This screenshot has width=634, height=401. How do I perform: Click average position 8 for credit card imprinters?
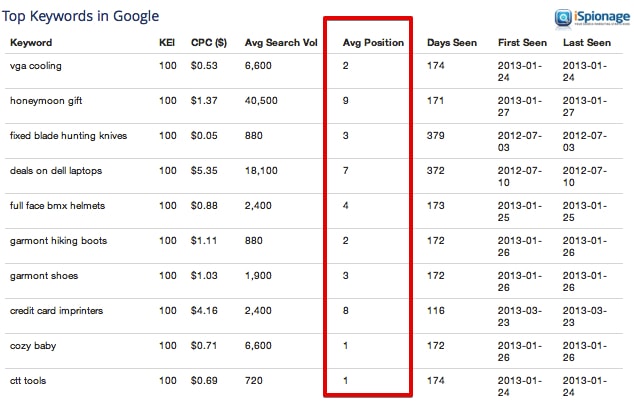tap(345, 311)
